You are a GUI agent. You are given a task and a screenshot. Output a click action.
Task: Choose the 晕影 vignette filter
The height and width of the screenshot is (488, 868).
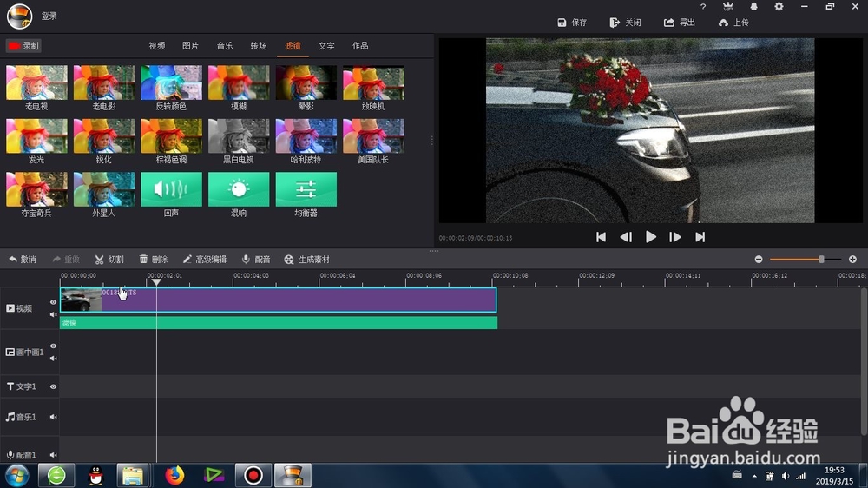pos(306,82)
